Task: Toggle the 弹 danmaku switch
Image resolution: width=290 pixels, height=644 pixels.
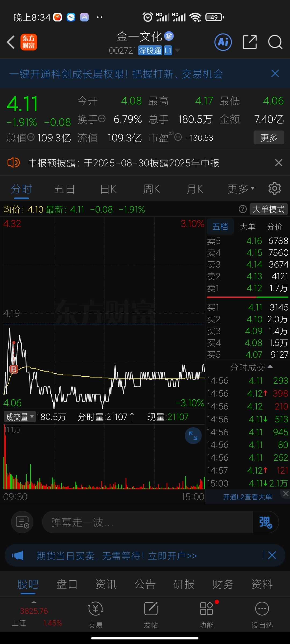Action: click(x=266, y=522)
